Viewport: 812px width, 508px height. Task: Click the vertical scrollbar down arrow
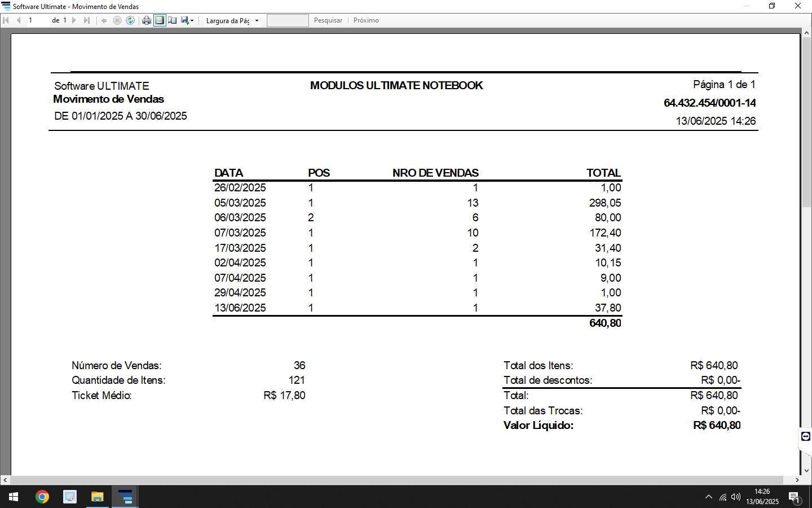point(806,470)
